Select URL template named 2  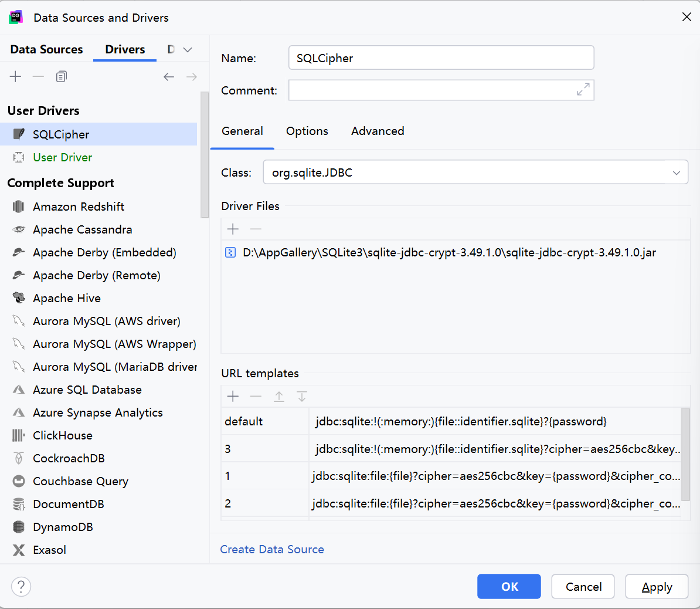[x=451, y=503]
